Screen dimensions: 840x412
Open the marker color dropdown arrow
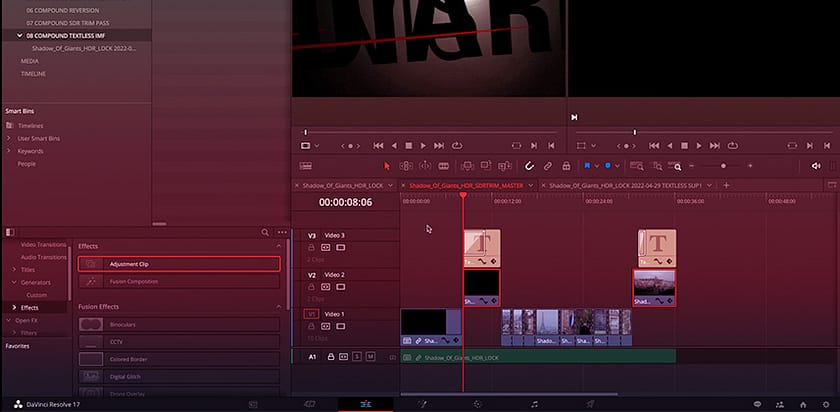(x=617, y=166)
